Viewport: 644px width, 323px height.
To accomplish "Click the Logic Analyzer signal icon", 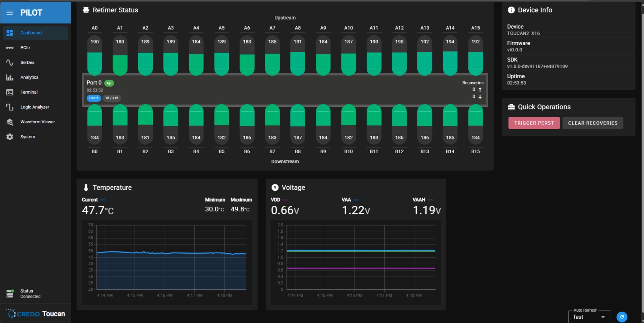I will [x=10, y=107].
